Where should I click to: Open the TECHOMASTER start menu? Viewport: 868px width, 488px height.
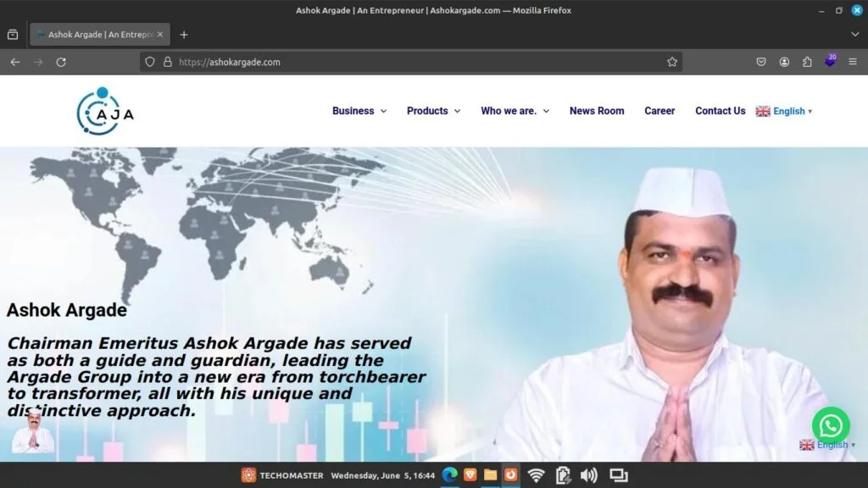pos(282,475)
